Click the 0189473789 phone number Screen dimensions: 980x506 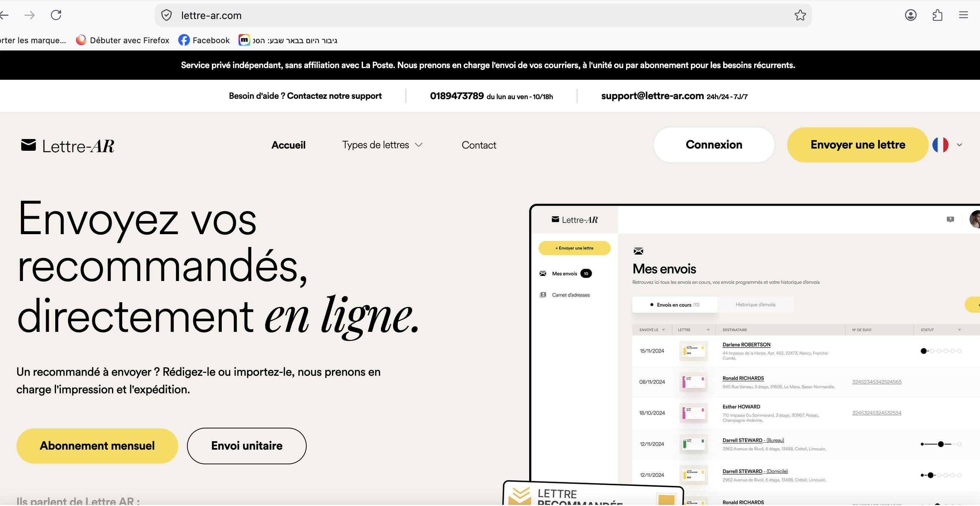(x=457, y=96)
